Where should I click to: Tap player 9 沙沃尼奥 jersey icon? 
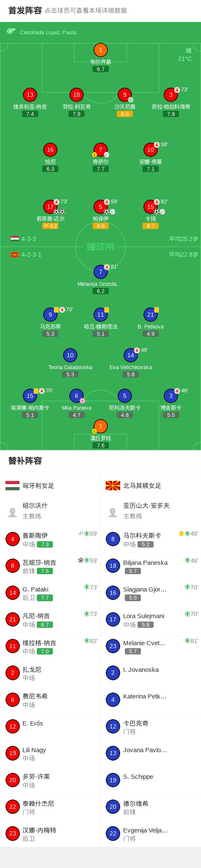124,95
